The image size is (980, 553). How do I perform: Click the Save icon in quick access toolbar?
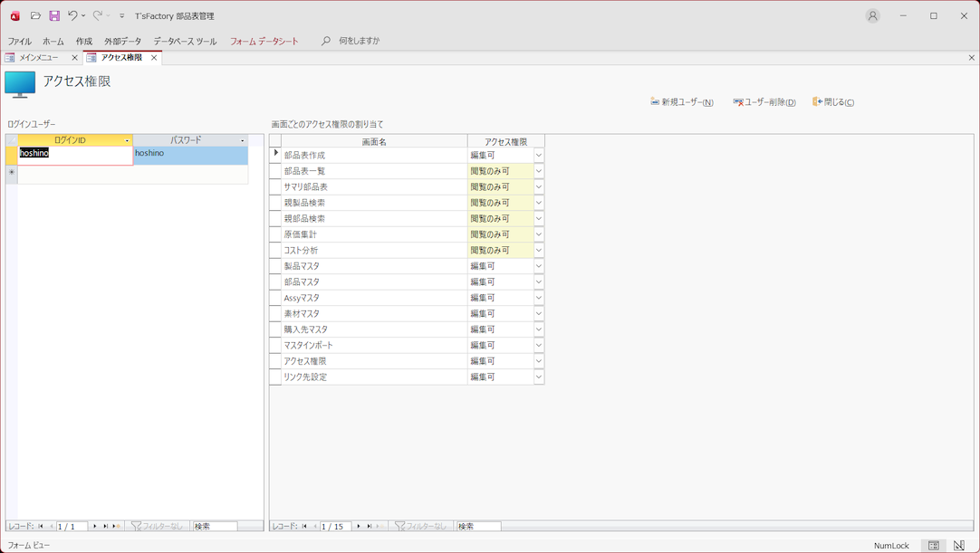coord(54,16)
